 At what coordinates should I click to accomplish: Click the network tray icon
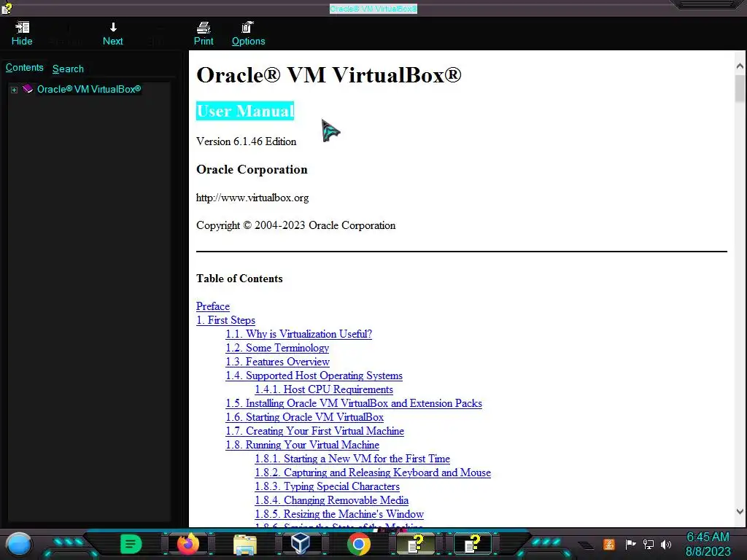(x=648, y=544)
